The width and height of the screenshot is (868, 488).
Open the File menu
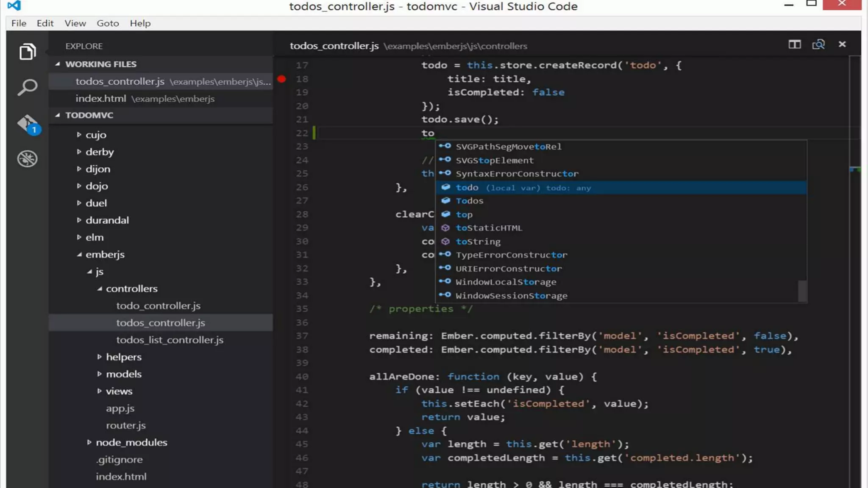19,23
